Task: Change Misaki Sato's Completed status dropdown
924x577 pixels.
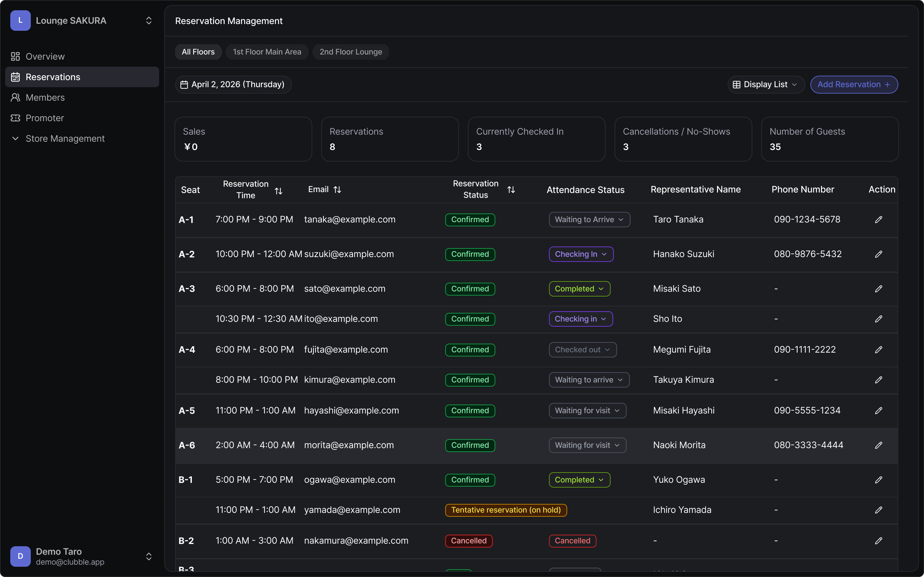Action: pos(579,289)
